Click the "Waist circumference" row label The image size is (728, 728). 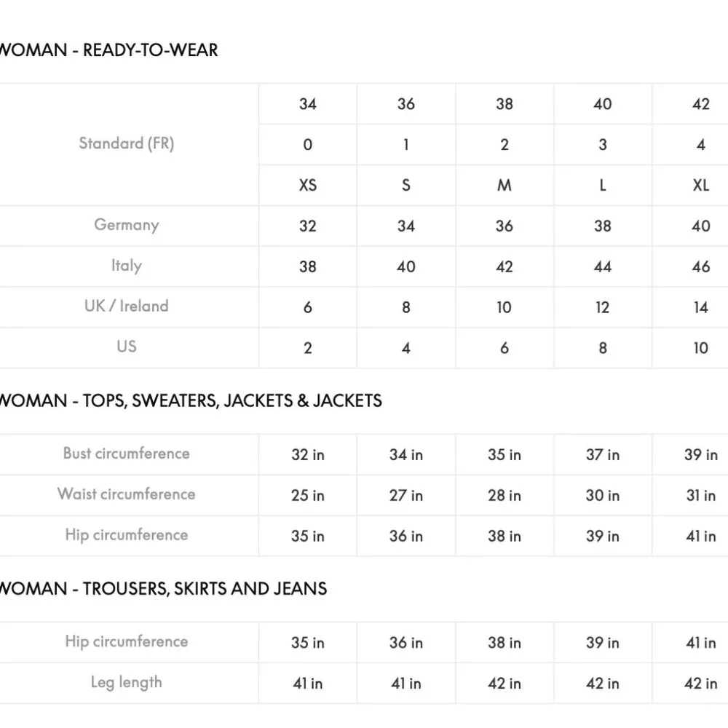127,494
